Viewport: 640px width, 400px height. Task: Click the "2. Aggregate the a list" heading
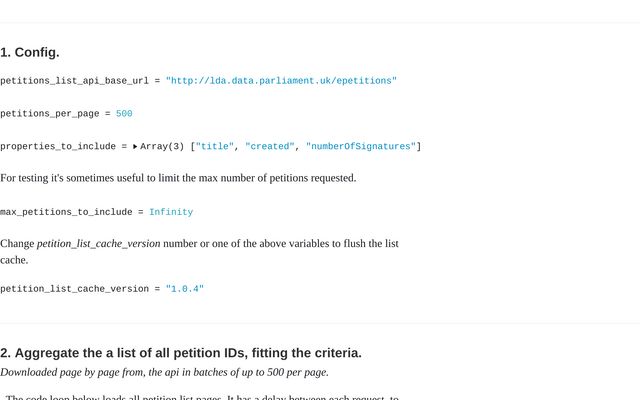[181, 353]
